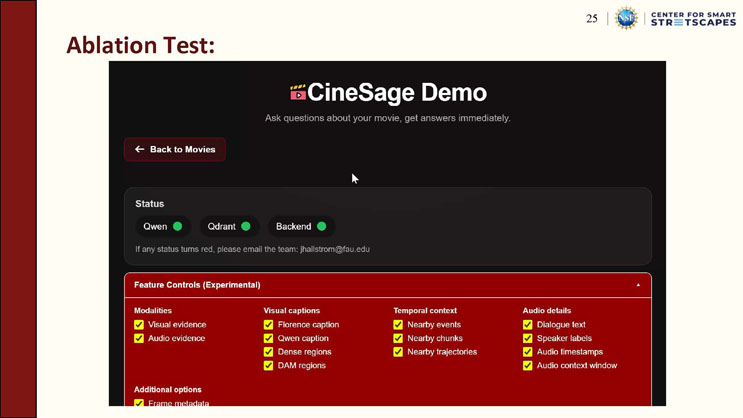
Task: Disable the Dense regions checkbox
Action: click(x=268, y=352)
